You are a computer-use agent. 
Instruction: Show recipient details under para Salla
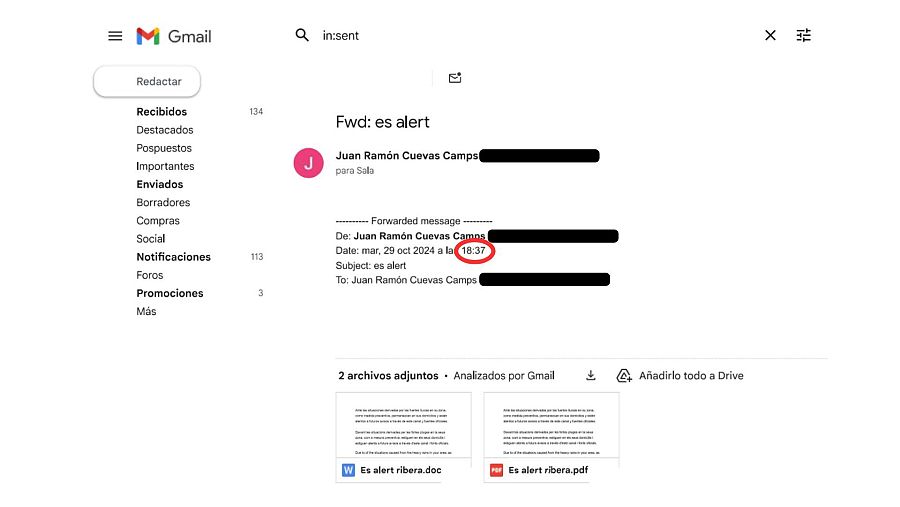355,171
